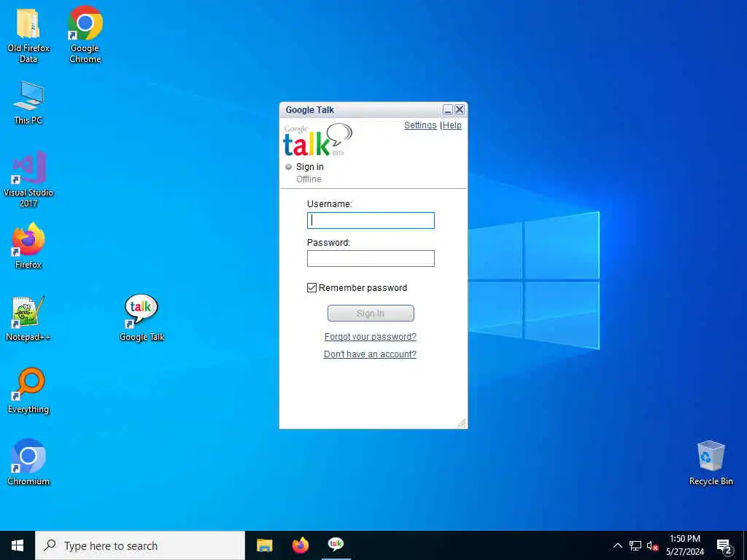The height and width of the screenshot is (560, 747).
Task: Open the Don't have an account link
Action: click(x=370, y=354)
